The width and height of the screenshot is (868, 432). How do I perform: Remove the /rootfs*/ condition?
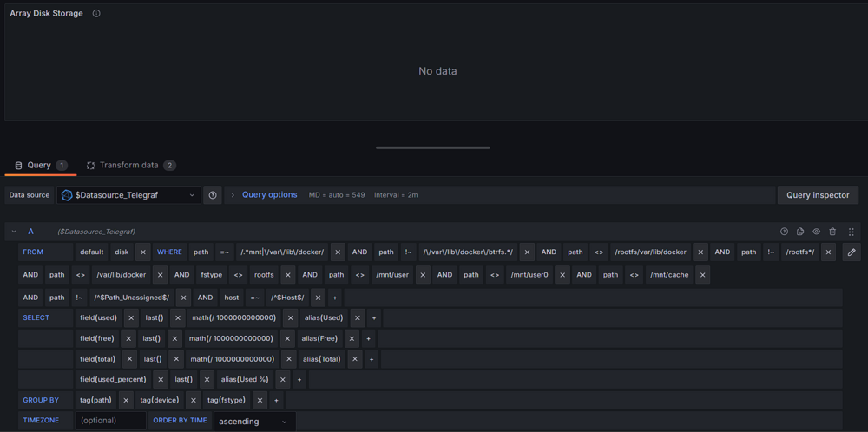(x=828, y=252)
